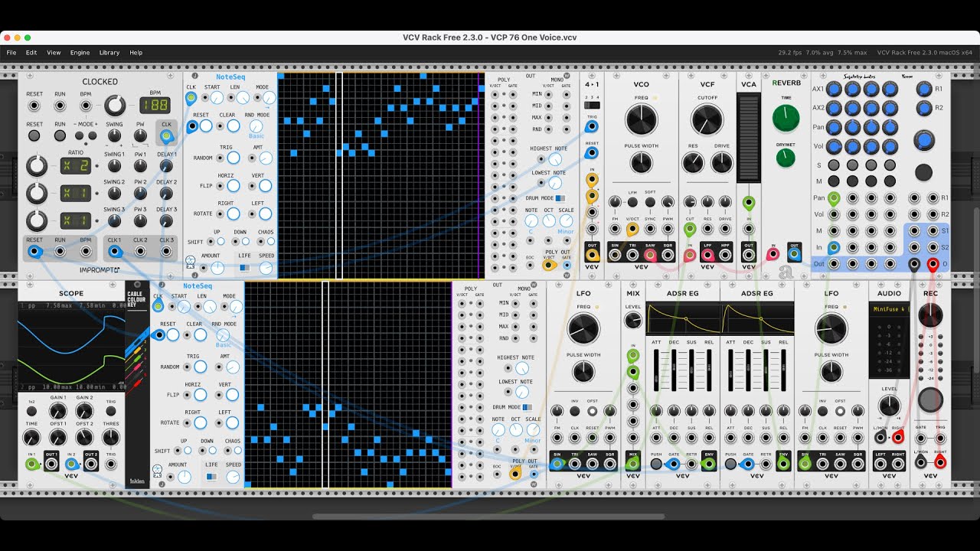Click the FLIP VERT button on the upper NoteSeq
Screen dimensions: 980x551
[264, 186]
